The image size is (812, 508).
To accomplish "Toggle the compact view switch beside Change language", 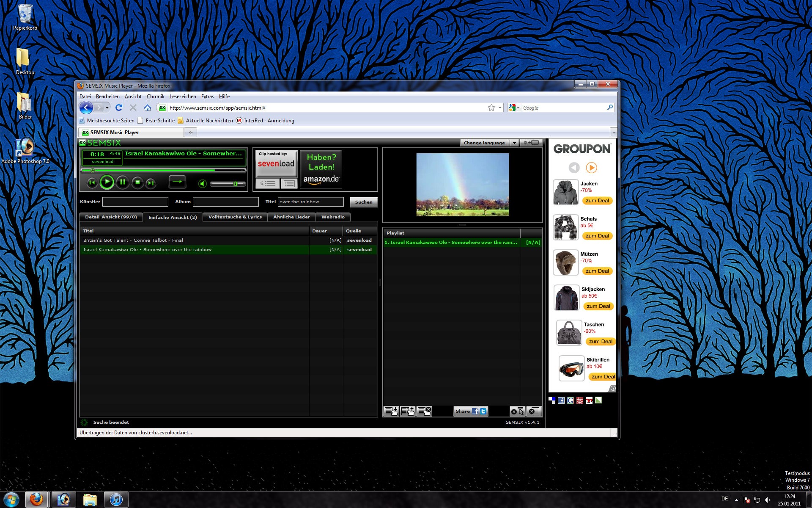I will (531, 143).
